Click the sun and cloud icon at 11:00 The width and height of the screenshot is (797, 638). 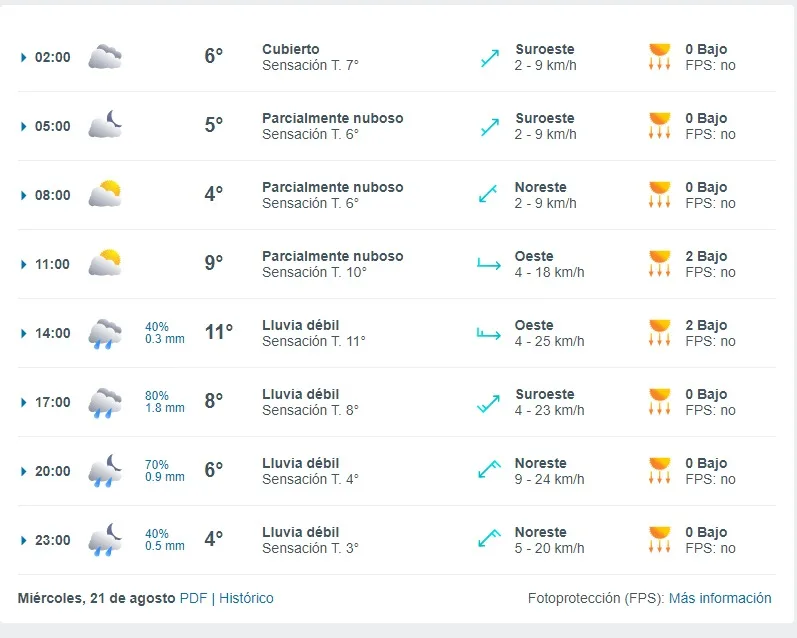coord(105,263)
